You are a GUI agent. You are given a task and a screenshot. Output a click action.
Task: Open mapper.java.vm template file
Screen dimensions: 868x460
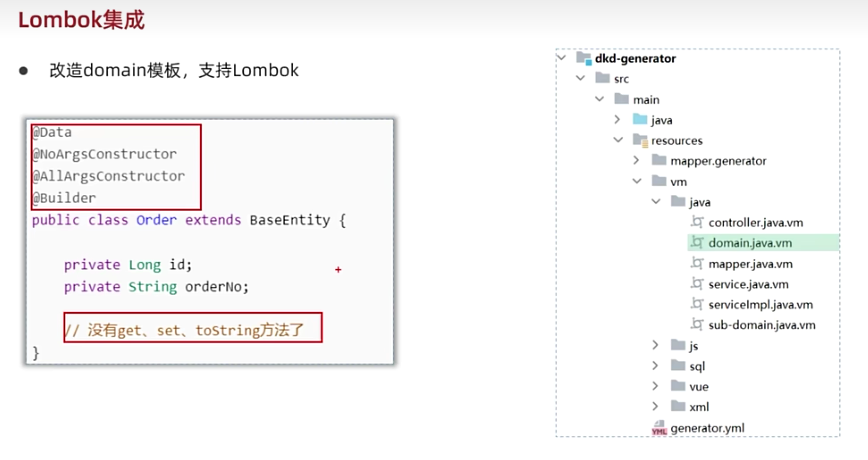[x=750, y=264]
